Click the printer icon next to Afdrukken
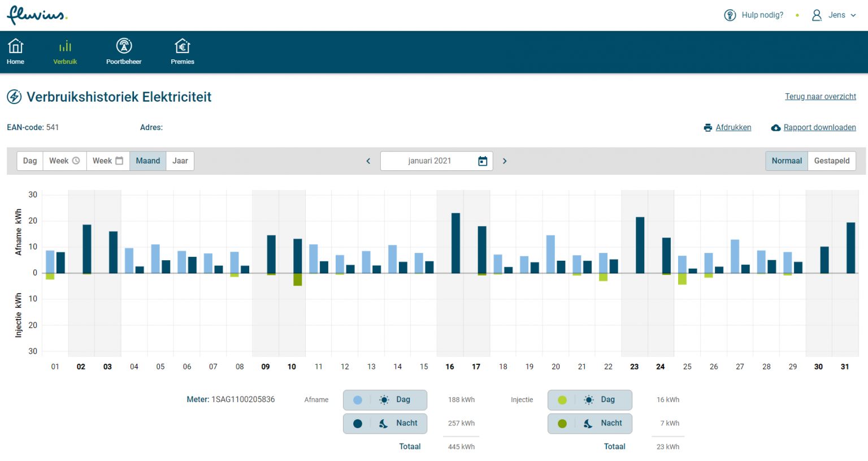 coord(708,127)
